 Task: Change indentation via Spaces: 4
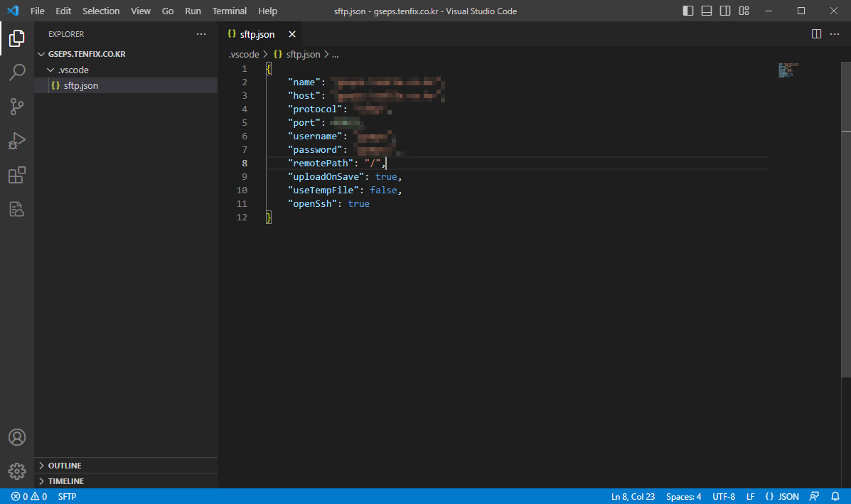point(683,496)
